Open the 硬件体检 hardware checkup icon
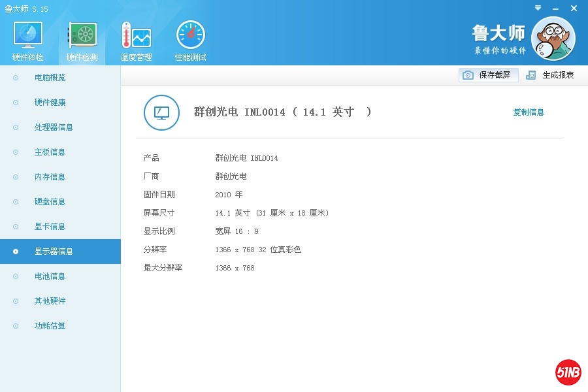This screenshot has width=588, height=392. (28, 36)
